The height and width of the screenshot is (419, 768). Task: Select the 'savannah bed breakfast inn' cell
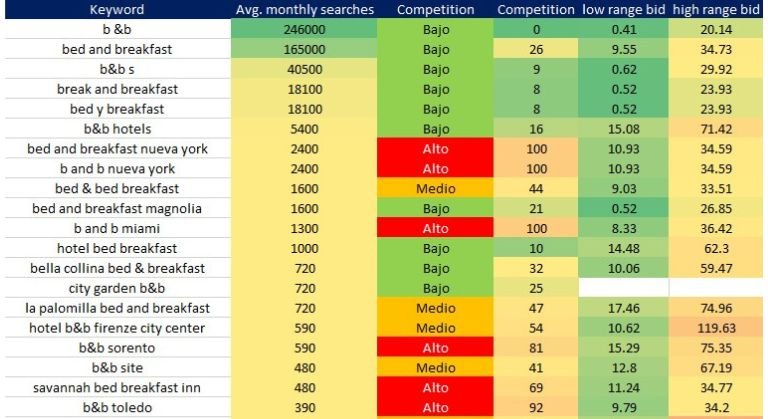(116, 387)
